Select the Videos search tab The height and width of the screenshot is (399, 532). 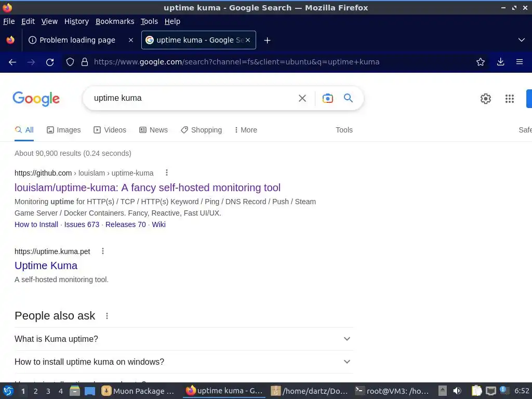[110, 130]
